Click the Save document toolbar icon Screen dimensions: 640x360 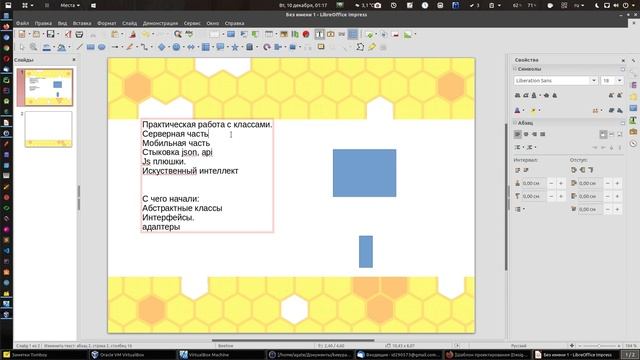click(50, 35)
